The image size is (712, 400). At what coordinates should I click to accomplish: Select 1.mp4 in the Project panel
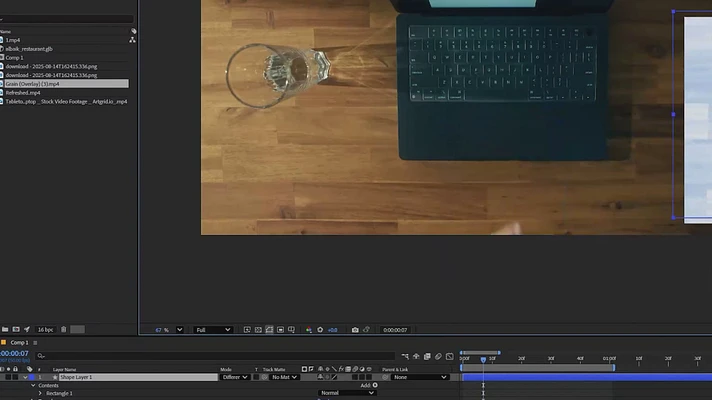point(13,40)
